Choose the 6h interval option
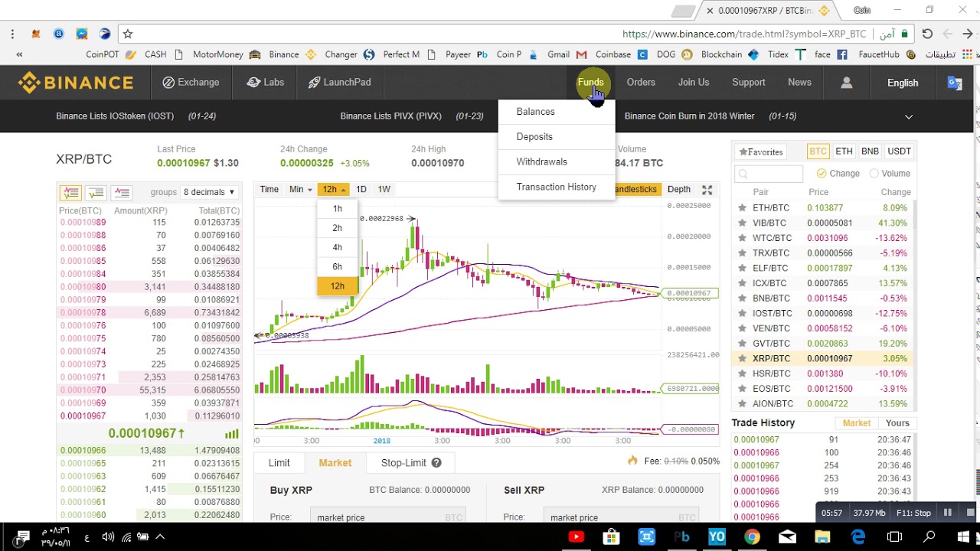This screenshot has width=980, height=551. [x=338, y=266]
